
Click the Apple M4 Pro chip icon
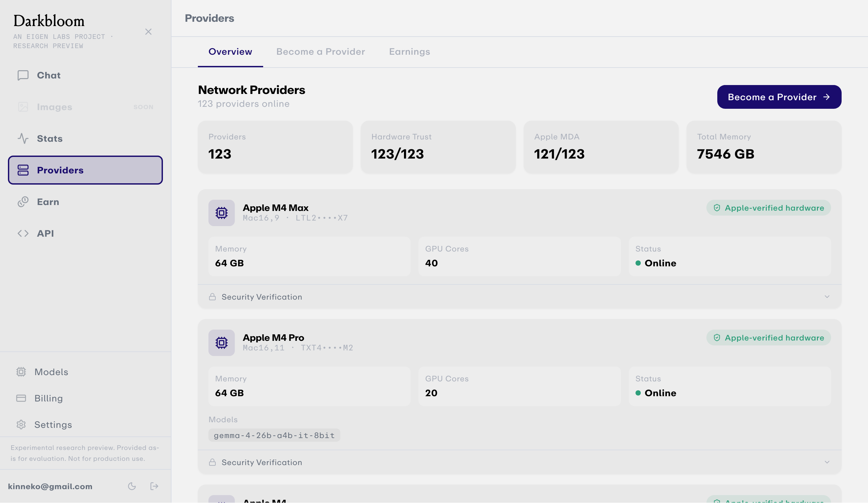222,343
